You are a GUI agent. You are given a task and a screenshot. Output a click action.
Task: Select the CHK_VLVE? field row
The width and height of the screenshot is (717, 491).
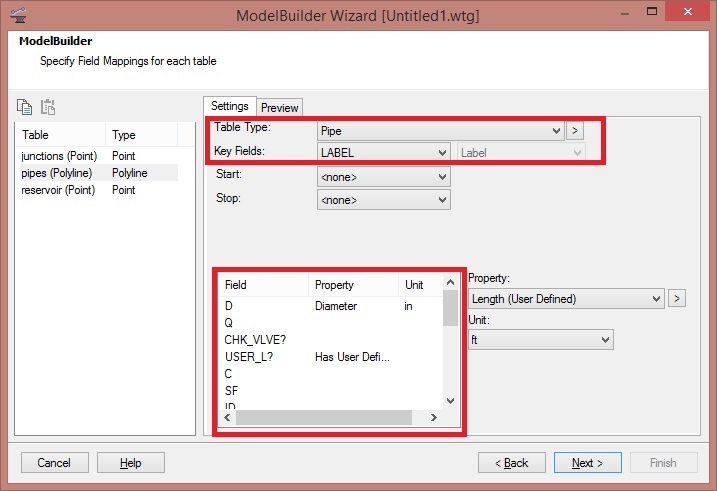(330, 340)
